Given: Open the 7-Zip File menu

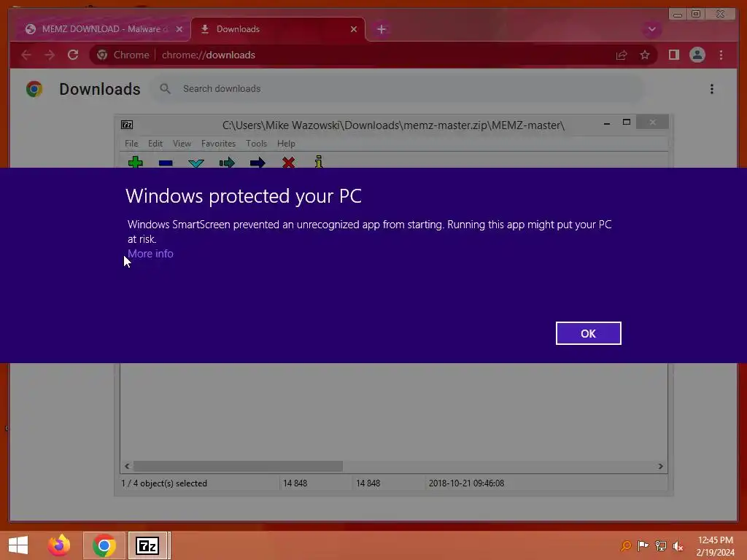Looking at the screenshot, I should pos(131,144).
